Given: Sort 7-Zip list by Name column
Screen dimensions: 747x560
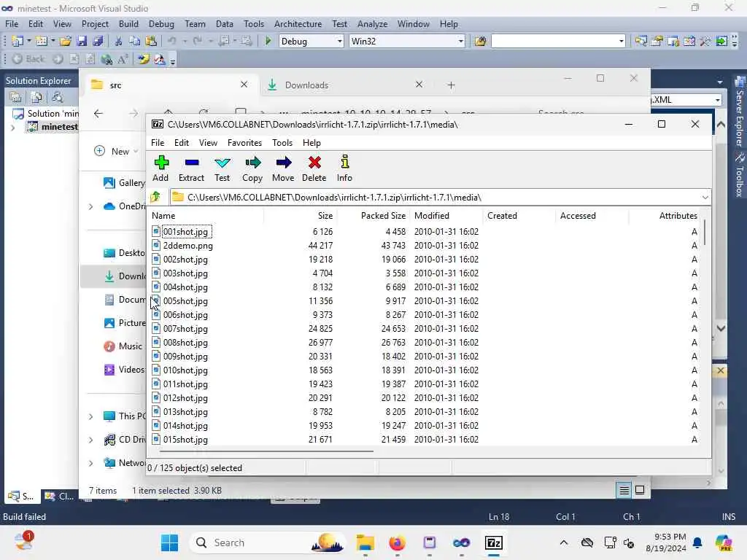Looking at the screenshot, I should click(x=206, y=216).
